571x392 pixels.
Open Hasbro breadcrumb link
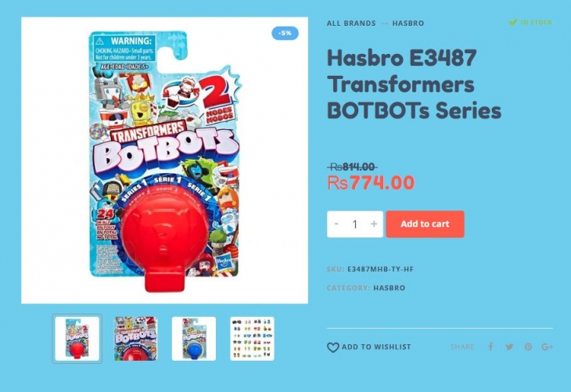tap(408, 23)
